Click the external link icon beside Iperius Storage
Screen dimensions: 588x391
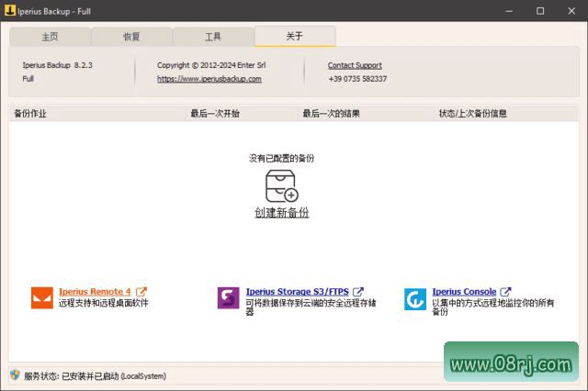point(358,291)
